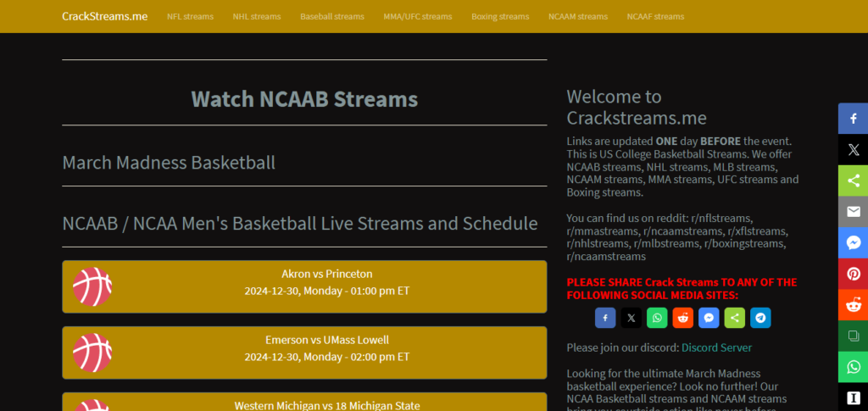
Task: Open the Discord Server link
Action: point(716,347)
